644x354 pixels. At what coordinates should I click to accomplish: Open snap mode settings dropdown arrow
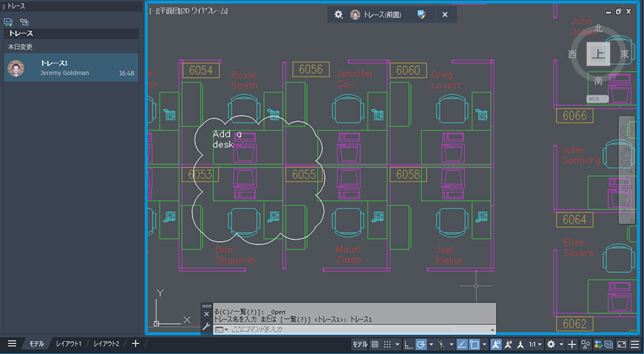pos(397,344)
